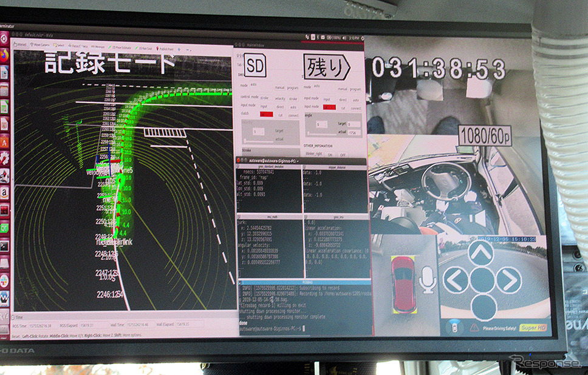Click the right arrow camera control
Viewport: 588px width, 375px height.
tap(508, 280)
